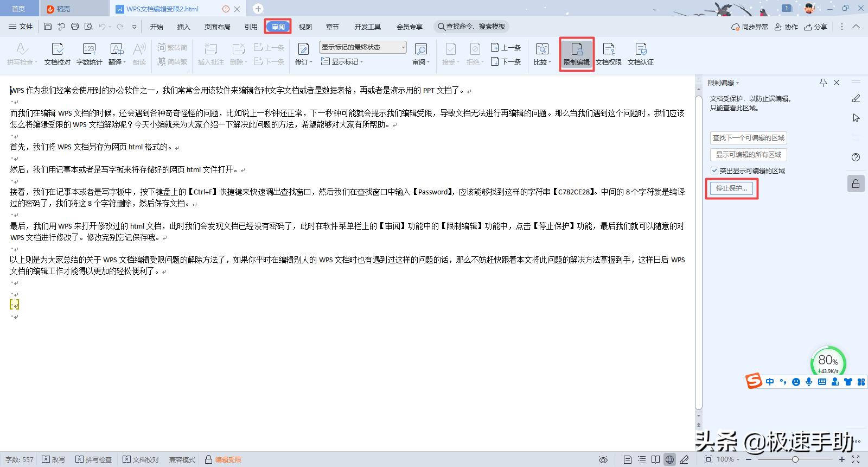Switch to the 首页 home tab

(x=18, y=9)
